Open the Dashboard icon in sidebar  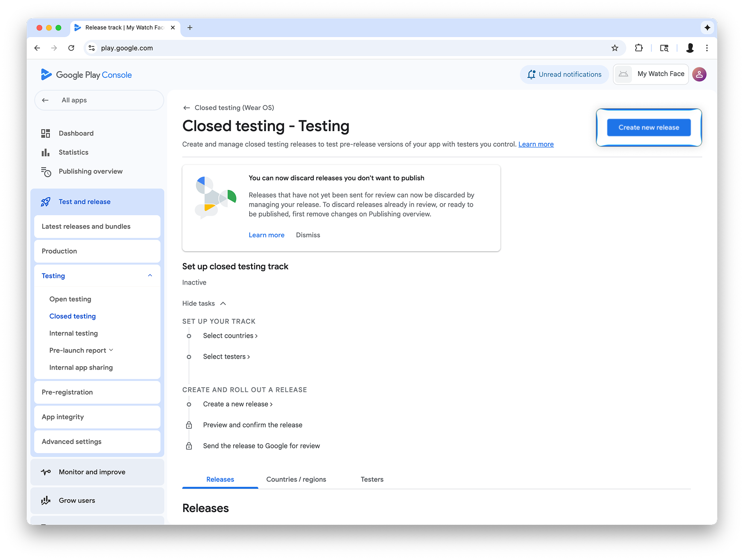click(46, 133)
